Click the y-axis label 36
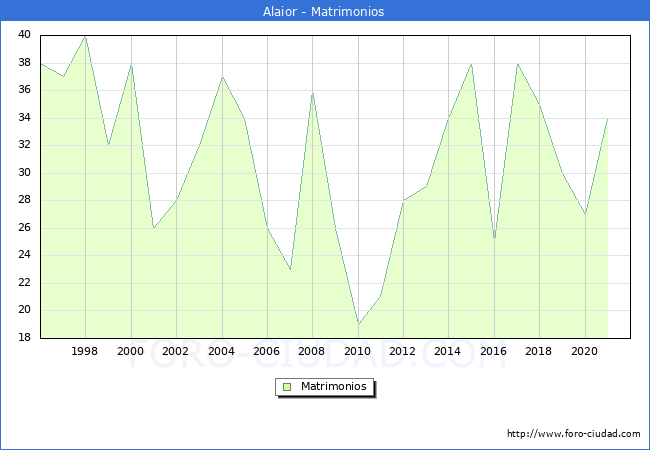650x450 pixels. [x=24, y=90]
